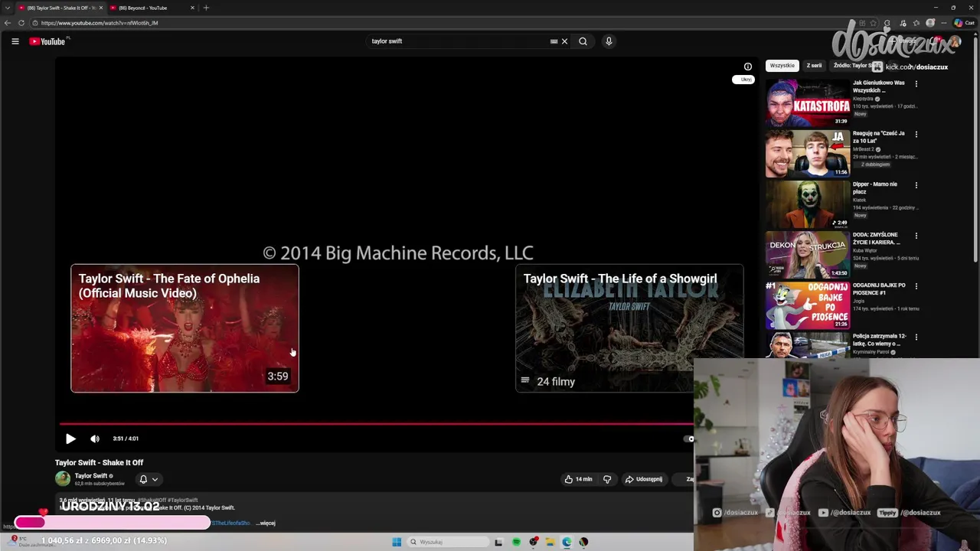The image size is (980, 551).
Task: Open Spotify from the taskbar
Action: click(x=516, y=542)
